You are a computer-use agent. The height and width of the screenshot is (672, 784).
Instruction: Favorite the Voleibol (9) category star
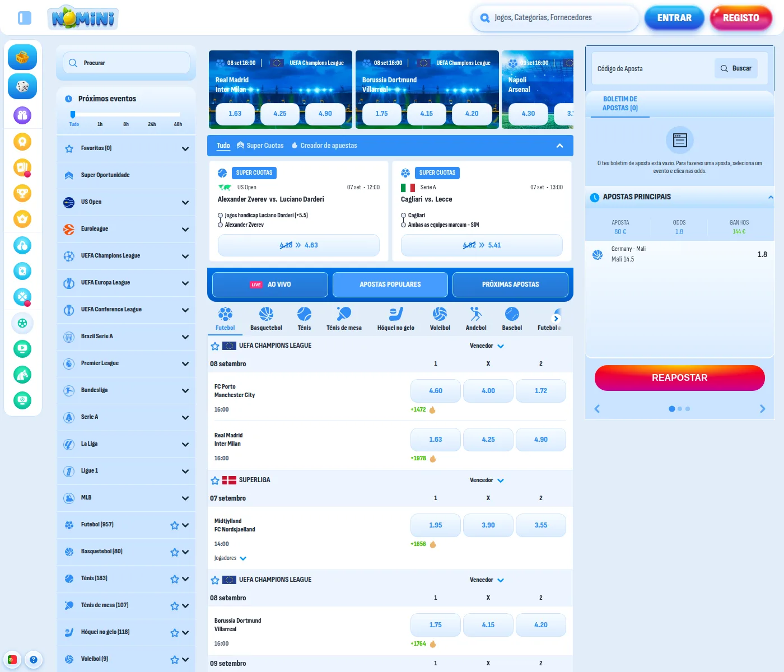coord(175,660)
